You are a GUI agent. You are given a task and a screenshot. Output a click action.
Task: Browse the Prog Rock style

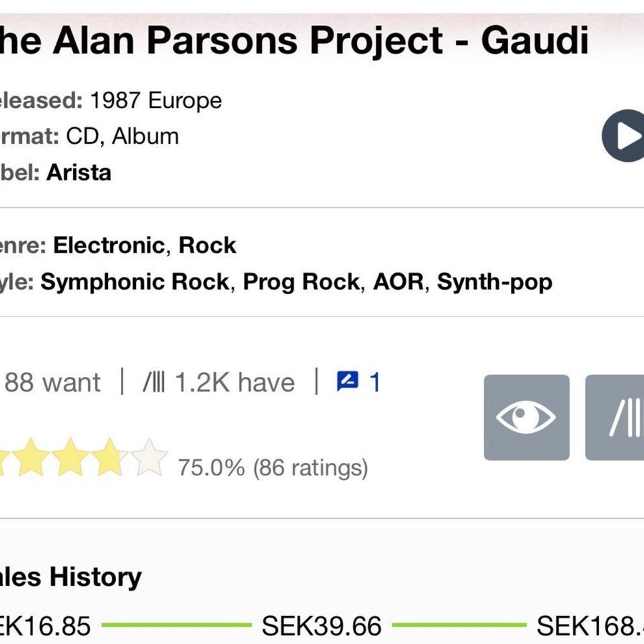click(x=301, y=282)
